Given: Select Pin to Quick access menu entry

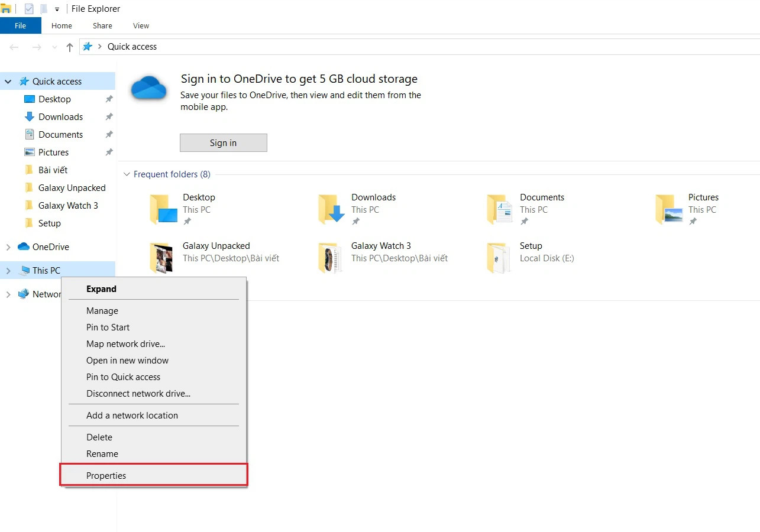Looking at the screenshot, I should coord(154,377).
